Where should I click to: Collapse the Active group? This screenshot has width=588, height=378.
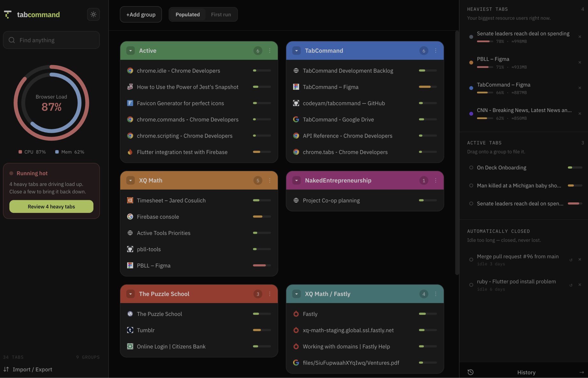130,50
